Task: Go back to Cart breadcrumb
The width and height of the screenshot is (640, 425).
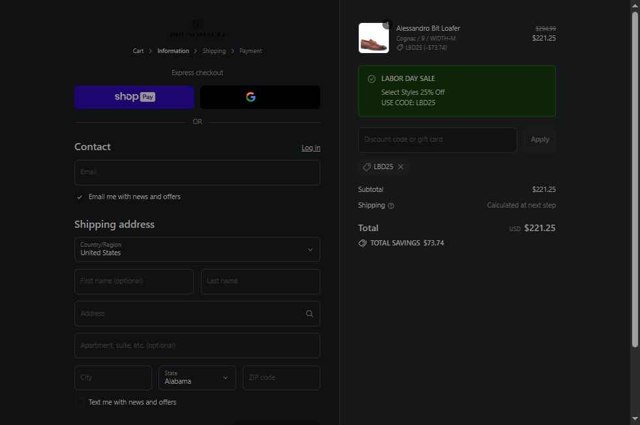Action: pos(138,51)
